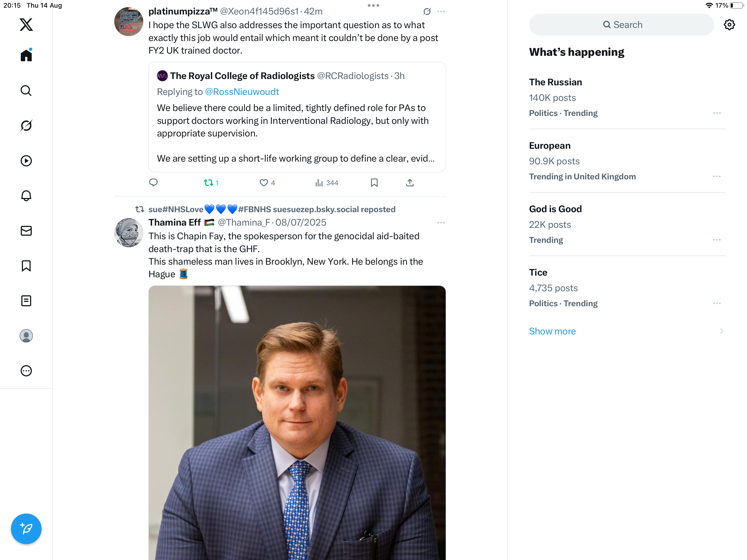This screenshot has height=560, width=747.
Task: Go to Home tab in sidebar
Action: (26, 56)
